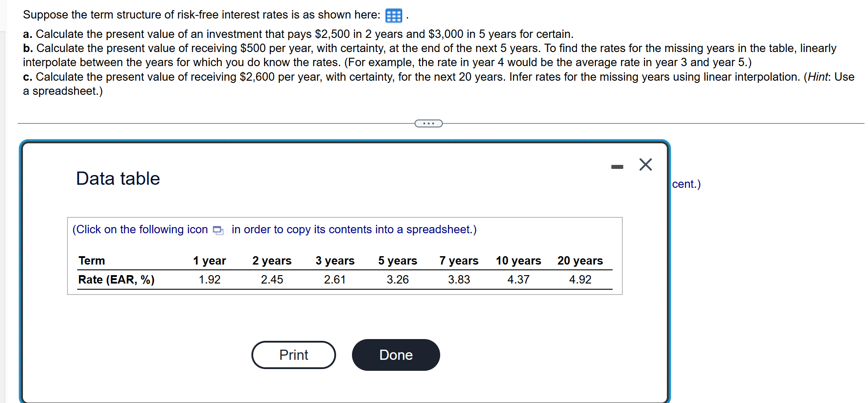Click the Data table title

(117, 178)
